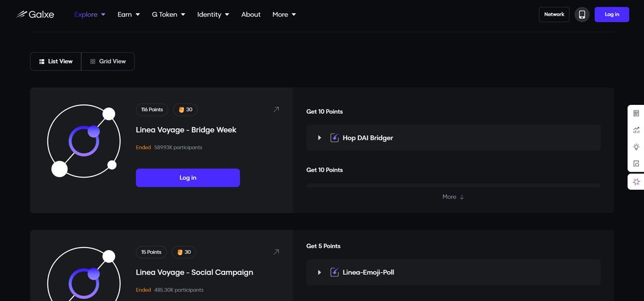Open the G Token dropdown menu
Screen dimensions: 644x301
[169, 14]
